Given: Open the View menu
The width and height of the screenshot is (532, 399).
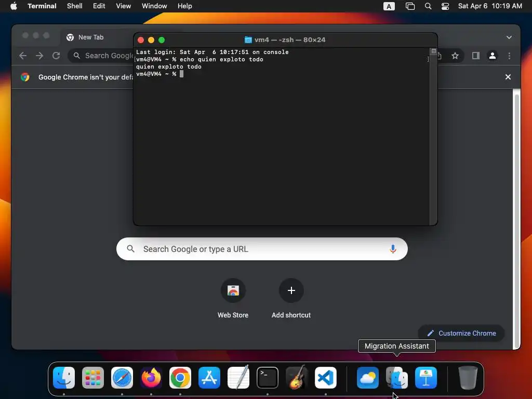Looking at the screenshot, I should click(124, 6).
